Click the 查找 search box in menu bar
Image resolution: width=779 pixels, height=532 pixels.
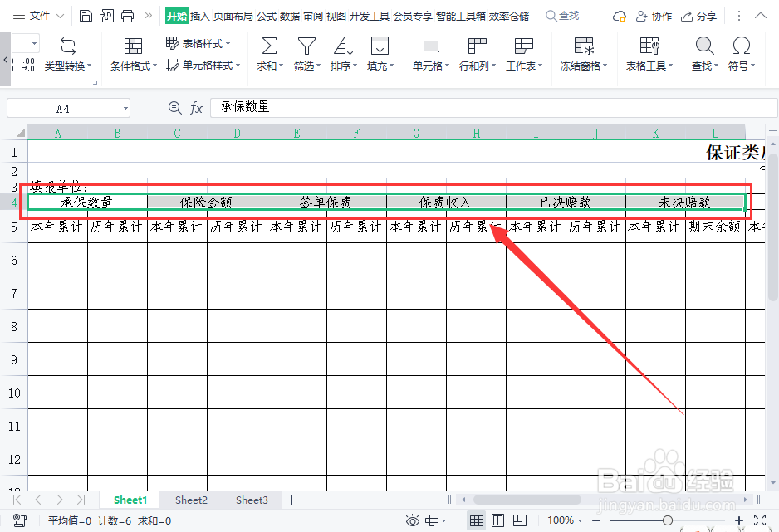pyautogui.click(x=563, y=17)
